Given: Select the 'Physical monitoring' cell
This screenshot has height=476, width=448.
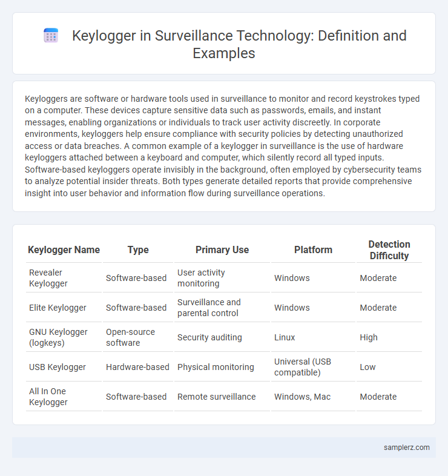Looking at the screenshot, I should (222, 367).
